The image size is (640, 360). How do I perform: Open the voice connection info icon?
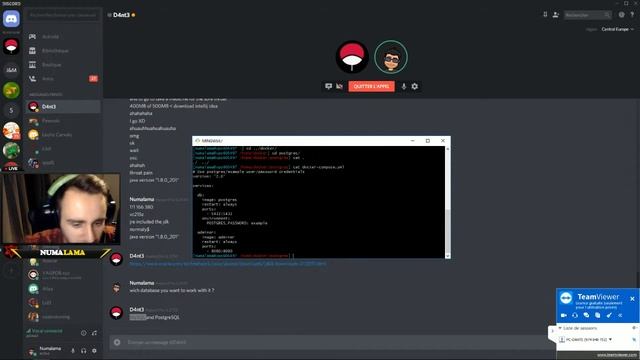point(84,333)
